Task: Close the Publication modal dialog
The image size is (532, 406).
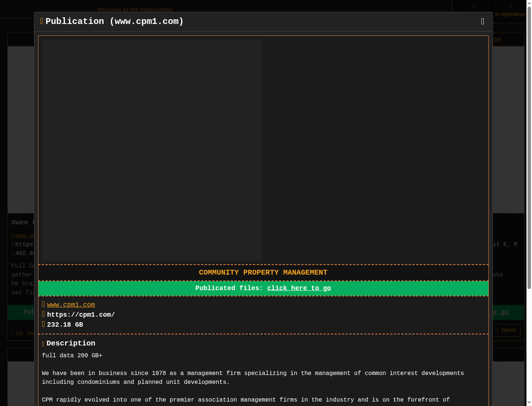Action: [482, 22]
